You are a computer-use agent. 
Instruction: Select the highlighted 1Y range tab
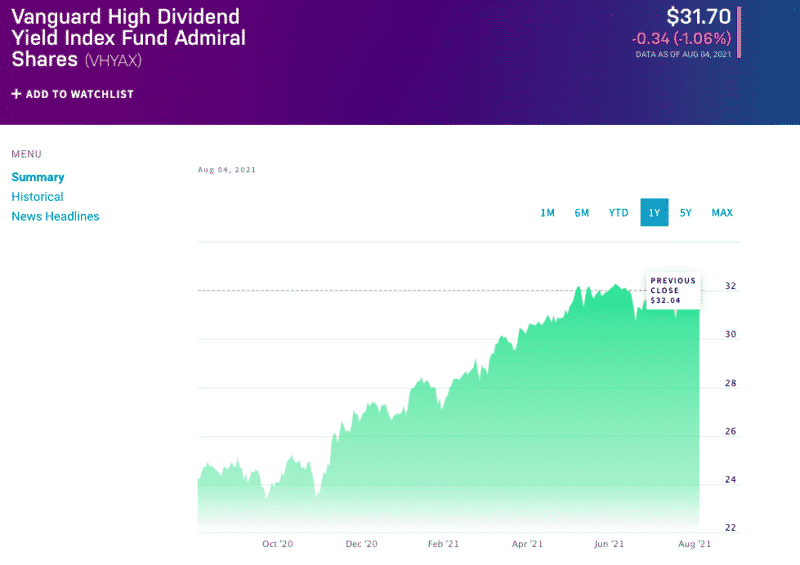click(655, 212)
